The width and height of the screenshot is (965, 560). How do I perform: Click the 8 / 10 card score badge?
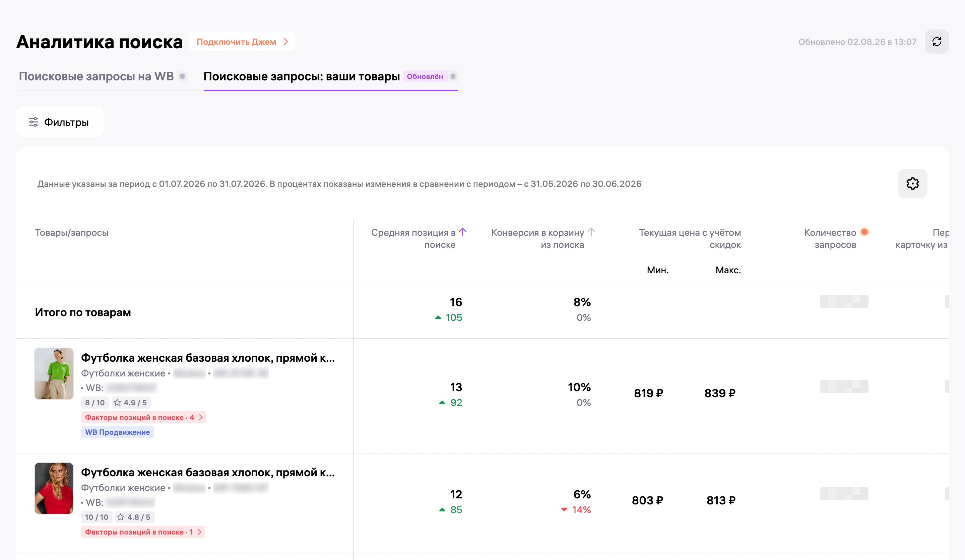(95, 402)
